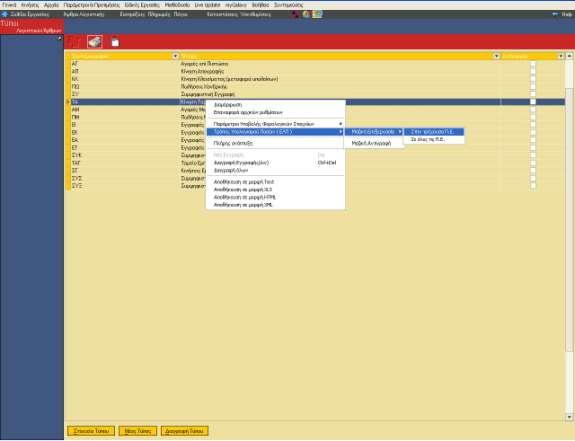Open the Σελίδα Εργασίας navigation link
The image size is (575, 441).
click(x=29, y=14)
